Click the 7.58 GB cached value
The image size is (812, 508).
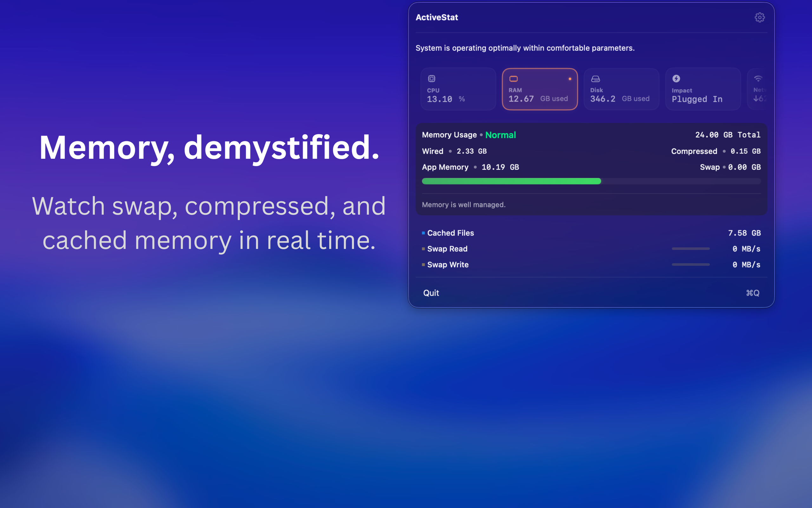pos(744,233)
